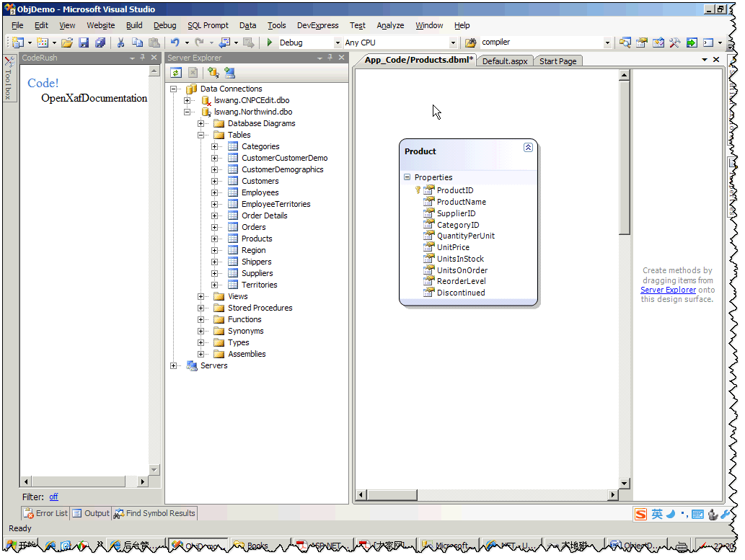
Task: Click Connect to Database icon in Server Explorer
Action: pyautogui.click(x=213, y=73)
